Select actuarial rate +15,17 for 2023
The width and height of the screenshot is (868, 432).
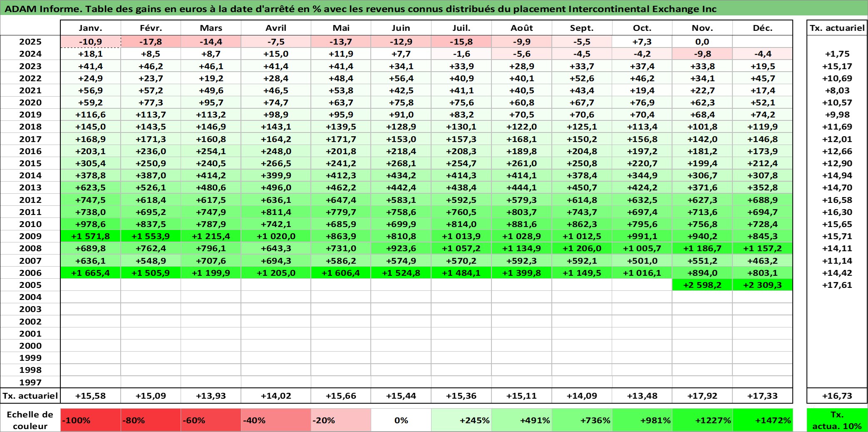(837, 66)
